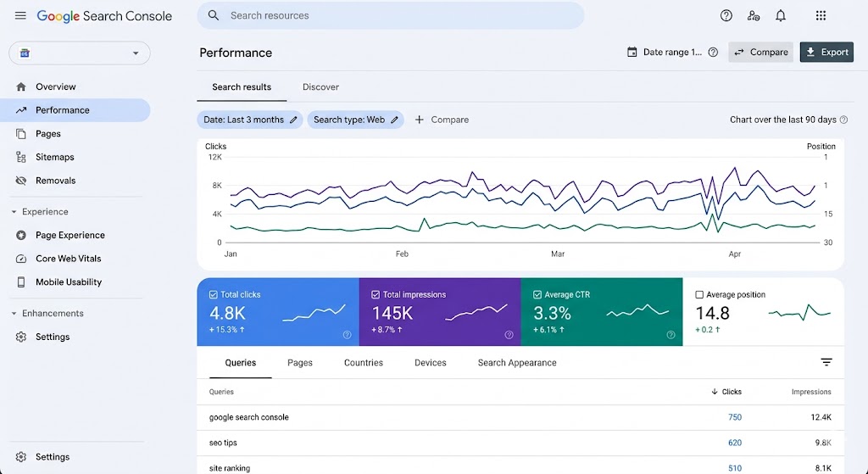
Task: Click the Sitemaps icon in sidebar
Action: pos(21,157)
